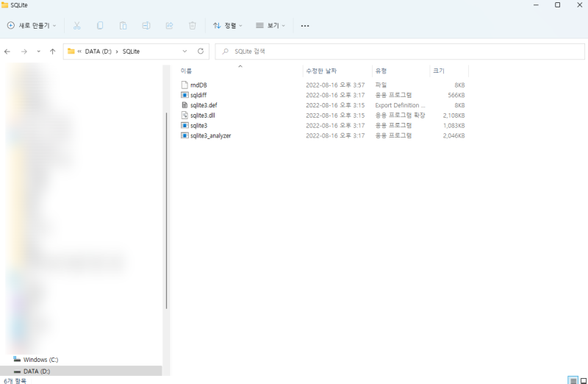The image size is (588, 384).
Task: Click the 6개 항목 status text
Action: coord(15,380)
